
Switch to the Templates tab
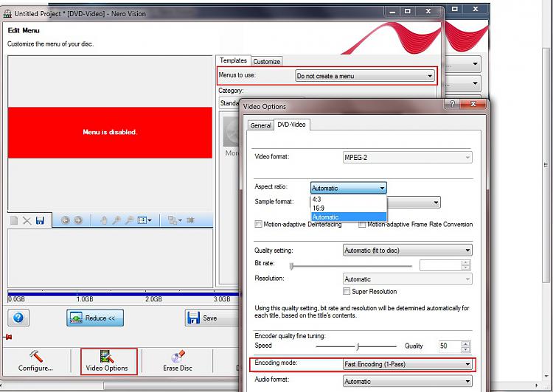click(x=233, y=60)
